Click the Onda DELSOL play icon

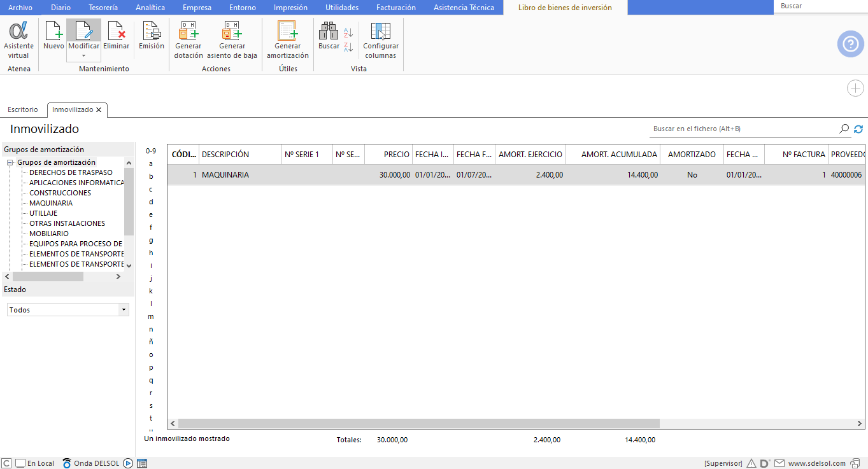click(128, 463)
